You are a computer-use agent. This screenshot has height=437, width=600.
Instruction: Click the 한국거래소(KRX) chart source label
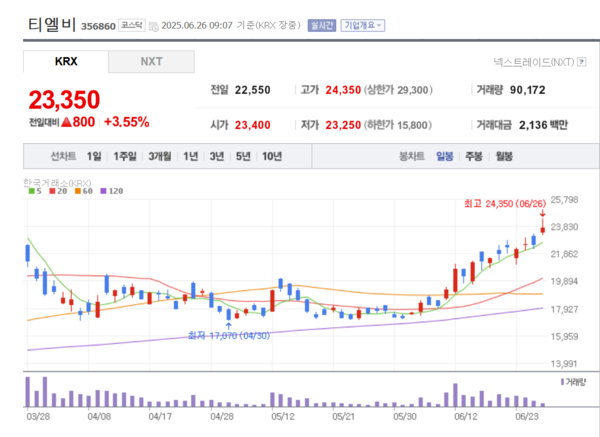57,183
